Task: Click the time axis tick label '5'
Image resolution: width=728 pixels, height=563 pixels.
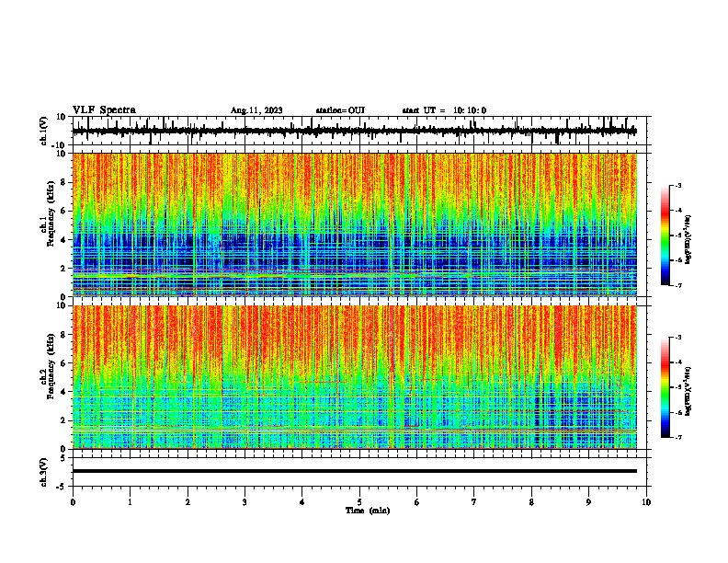Action: pyautogui.click(x=359, y=502)
